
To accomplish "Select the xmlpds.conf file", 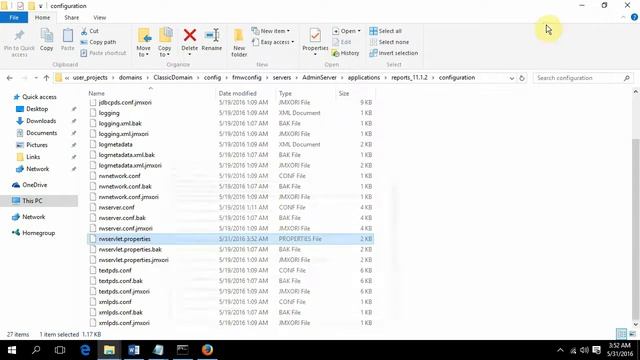I will (115, 302).
